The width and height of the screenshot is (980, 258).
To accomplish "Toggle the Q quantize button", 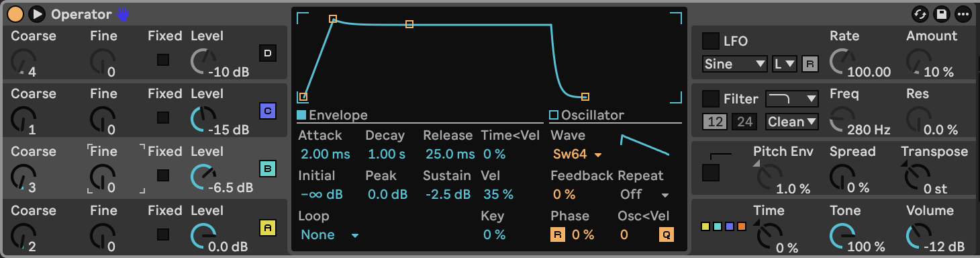I will tap(666, 234).
